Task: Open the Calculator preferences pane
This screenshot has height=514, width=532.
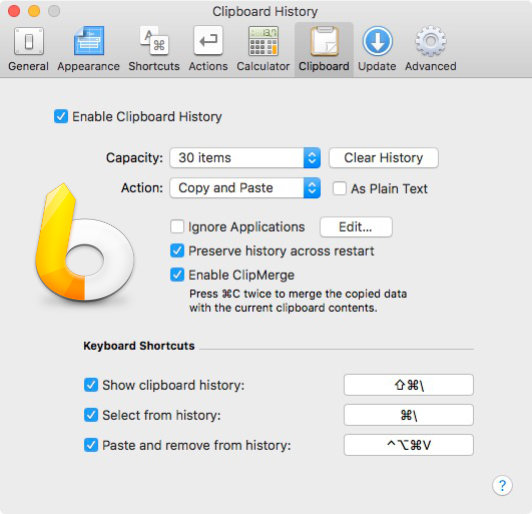Action: [x=263, y=49]
